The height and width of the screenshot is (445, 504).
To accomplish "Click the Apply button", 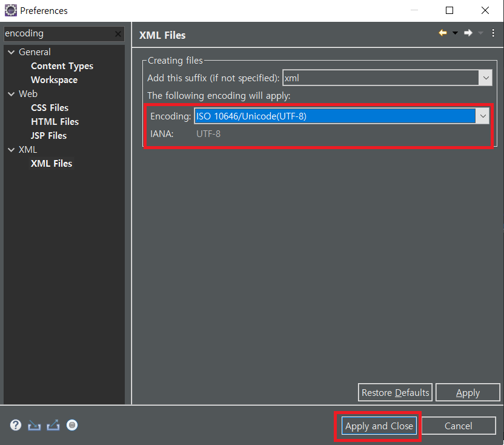I will point(468,392).
